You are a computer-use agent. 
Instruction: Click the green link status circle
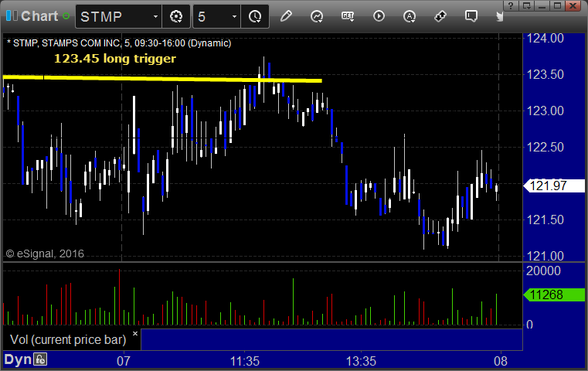coord(66,16)
